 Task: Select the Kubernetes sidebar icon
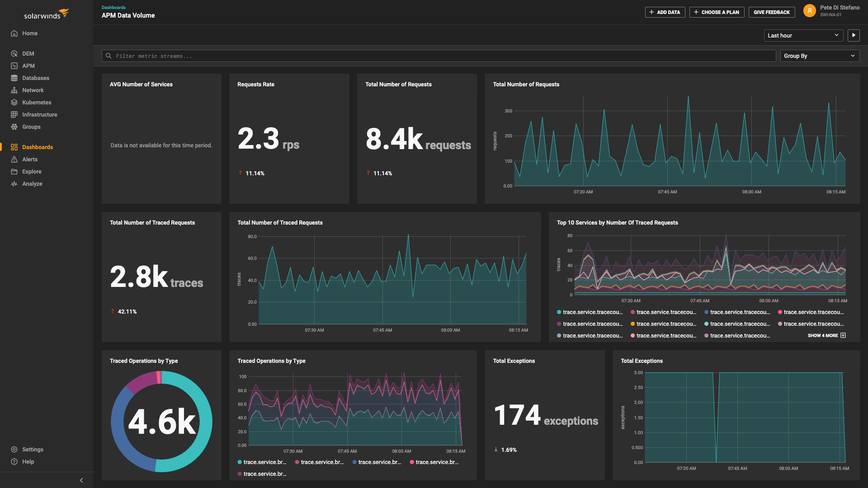point(14,102)
